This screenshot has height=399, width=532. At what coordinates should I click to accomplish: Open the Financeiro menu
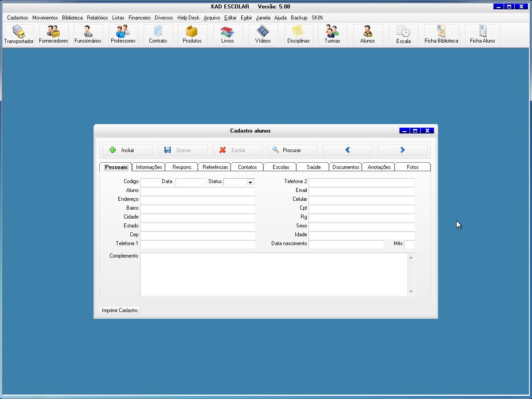click(x=140, y=18)
